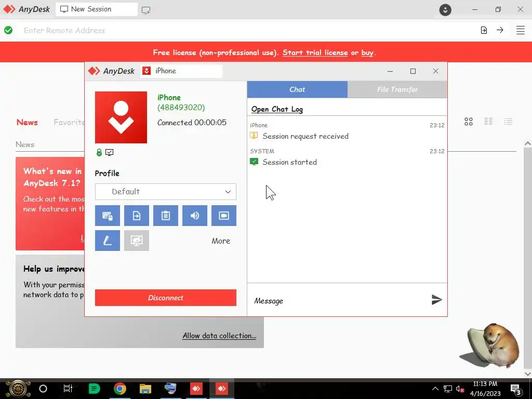Open the browse files transfer icon

(484, 30)
